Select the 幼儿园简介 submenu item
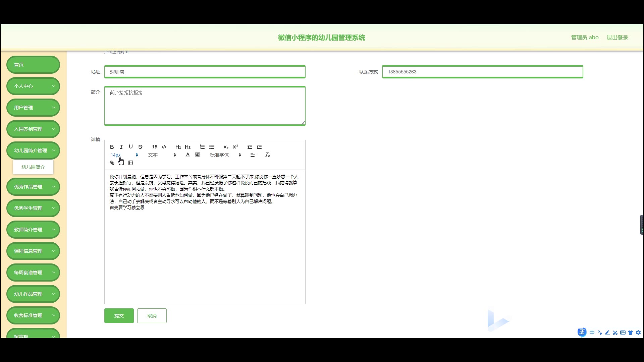Image resolution: width=644 pixels, height=362 pixels. click(33, 167)
